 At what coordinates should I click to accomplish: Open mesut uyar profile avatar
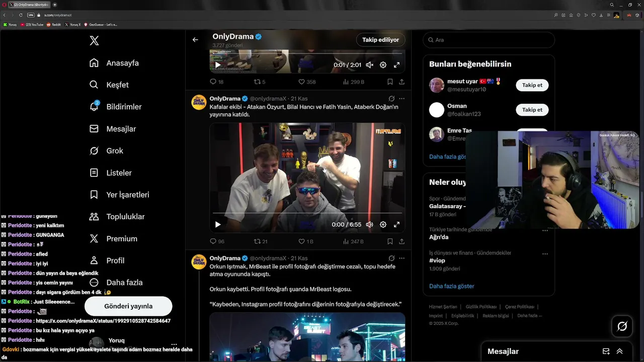pyautogui.click(x=437, y=85)
